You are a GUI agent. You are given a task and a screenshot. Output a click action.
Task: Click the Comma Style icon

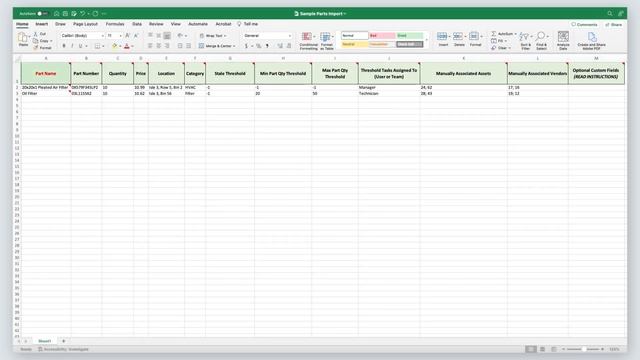(267, 46)
